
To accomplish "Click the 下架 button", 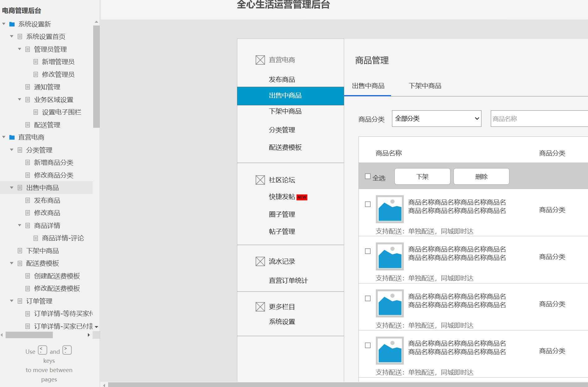I will pos(422,176).
